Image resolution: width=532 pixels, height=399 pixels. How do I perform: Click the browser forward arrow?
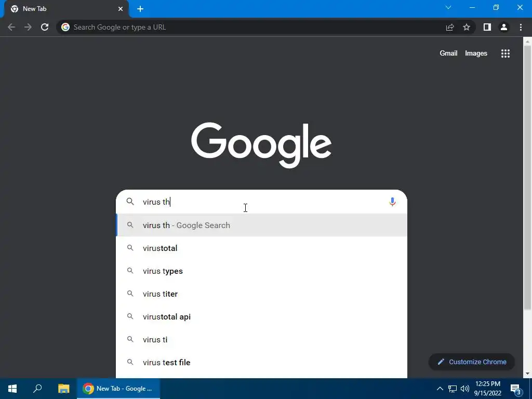28,27
